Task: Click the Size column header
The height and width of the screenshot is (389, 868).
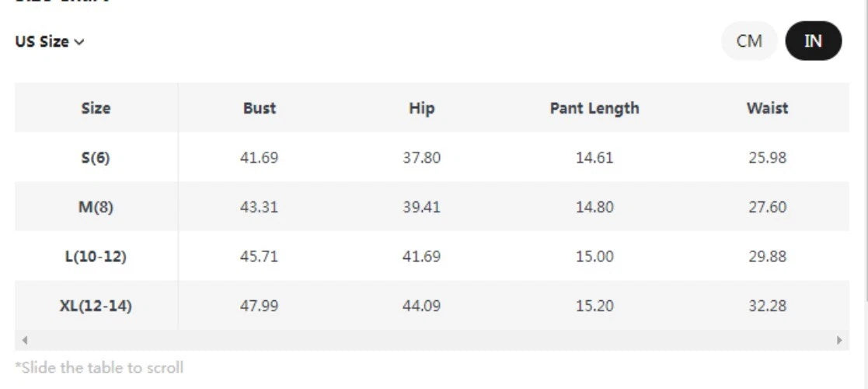Action: pyautogui.click(x=96, y=108)
